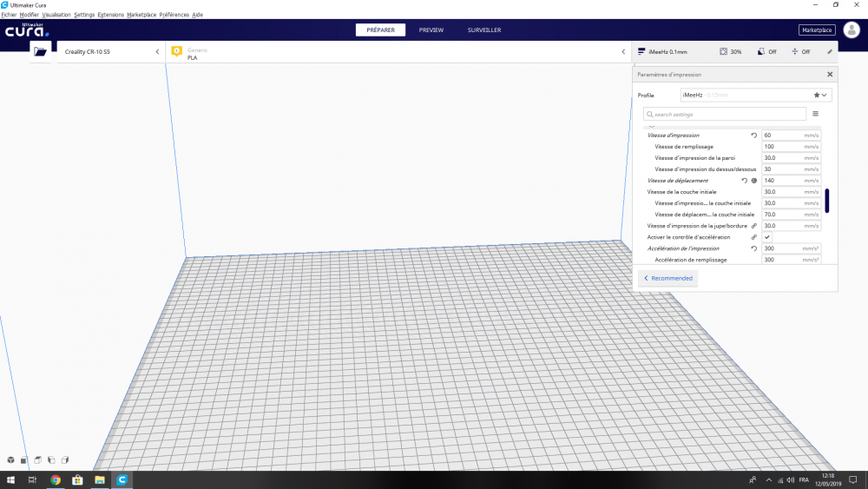Edit Vitesse de la couche initiale value
Image resolution: width=868 pixels, height=489 pixels.
click(791, 192)
